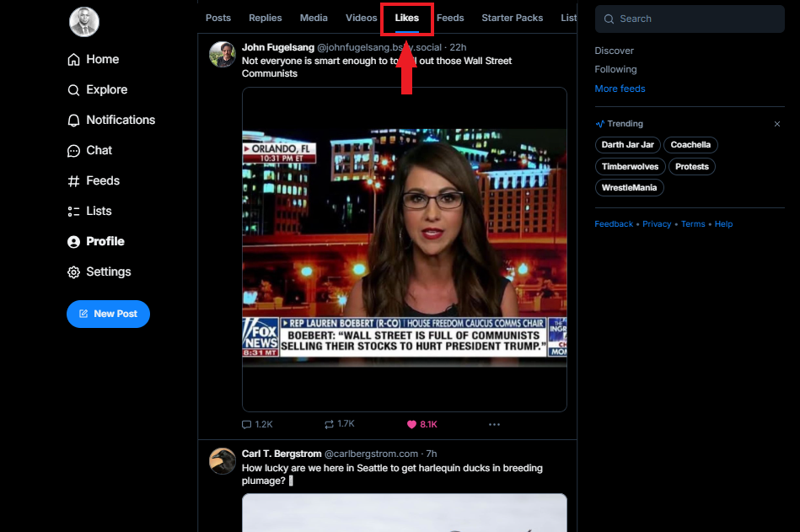
Task: Switch to the Posts tab
Action: click(218, 18)
